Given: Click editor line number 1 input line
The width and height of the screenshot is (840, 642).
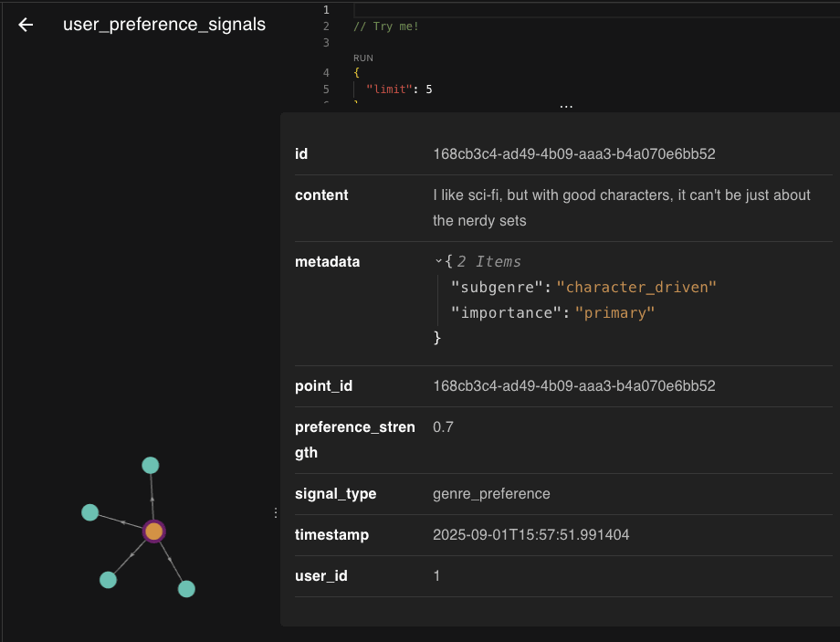Looking at the screenshot, I should pos(596,10).
